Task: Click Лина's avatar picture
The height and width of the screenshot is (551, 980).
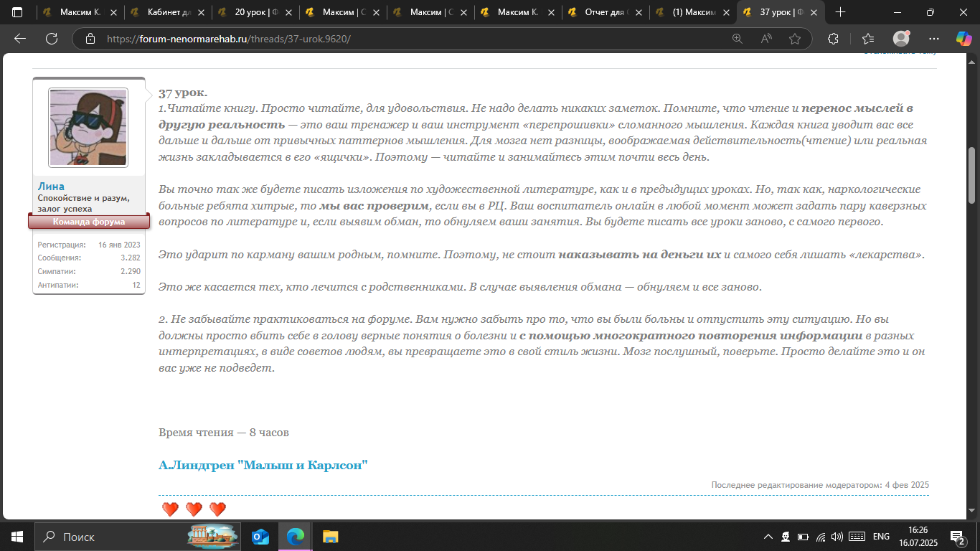Action: tap(88, 128)
